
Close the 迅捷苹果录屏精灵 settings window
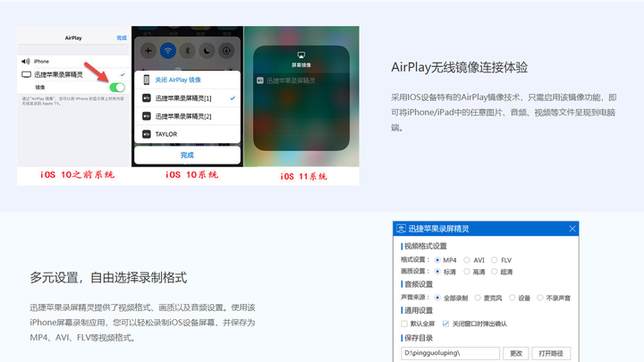pyautogui.click(x=572, y=229)
